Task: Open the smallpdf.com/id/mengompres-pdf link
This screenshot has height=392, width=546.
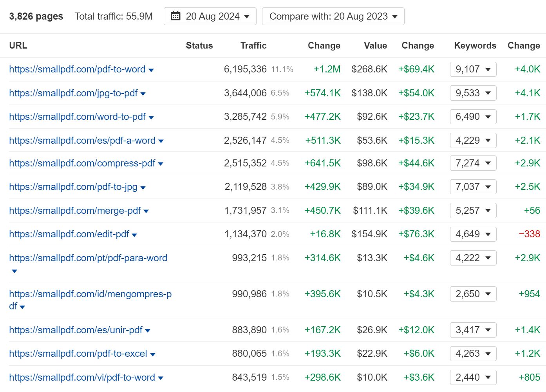Action: pos(90,300)
